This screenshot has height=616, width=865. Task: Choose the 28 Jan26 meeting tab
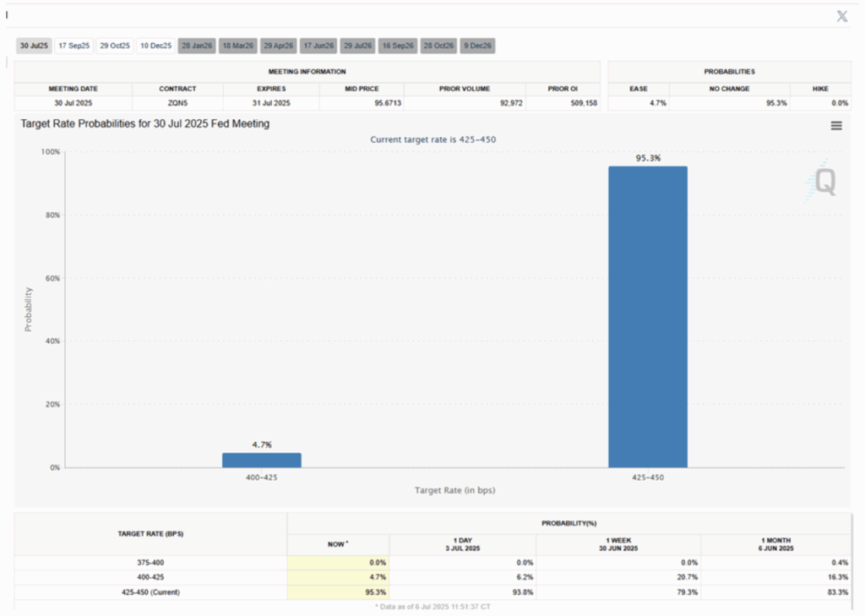tap(197, 46)
